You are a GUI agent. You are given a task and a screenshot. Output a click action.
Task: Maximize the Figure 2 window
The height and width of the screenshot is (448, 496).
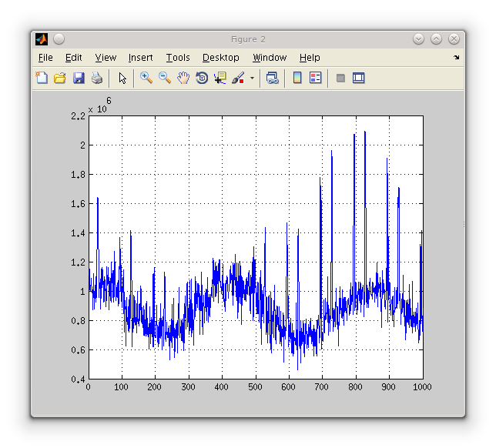coord(436,39)
